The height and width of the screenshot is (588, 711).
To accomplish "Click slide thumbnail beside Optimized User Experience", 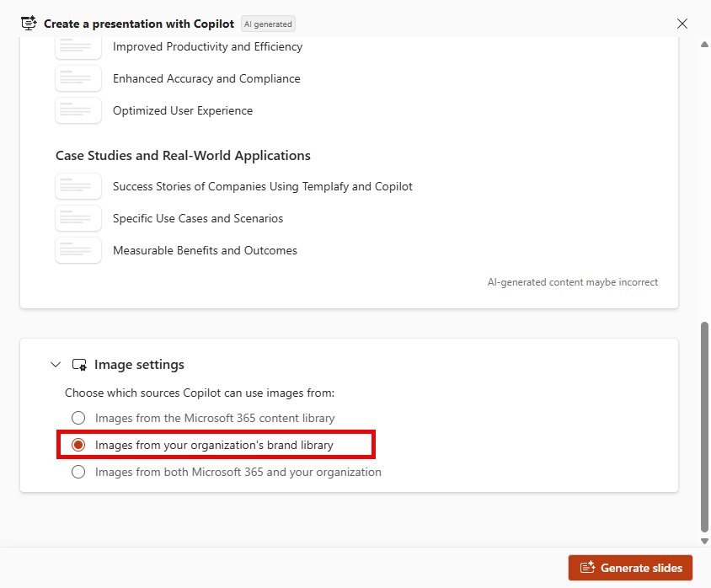I will [x=78, y=110].
